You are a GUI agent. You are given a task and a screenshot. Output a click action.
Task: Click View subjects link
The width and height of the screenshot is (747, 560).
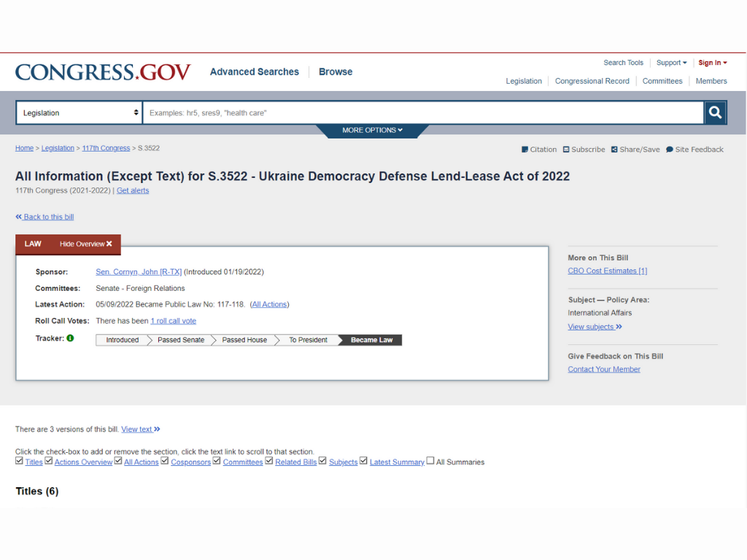[x=595, y=327]
